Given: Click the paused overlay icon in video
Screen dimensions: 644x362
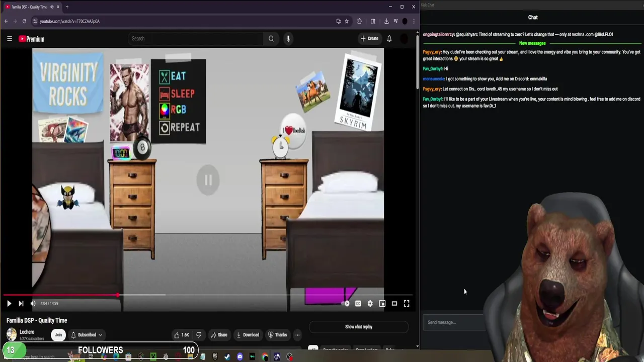Looking at the screenshot, I should (208, 180).
